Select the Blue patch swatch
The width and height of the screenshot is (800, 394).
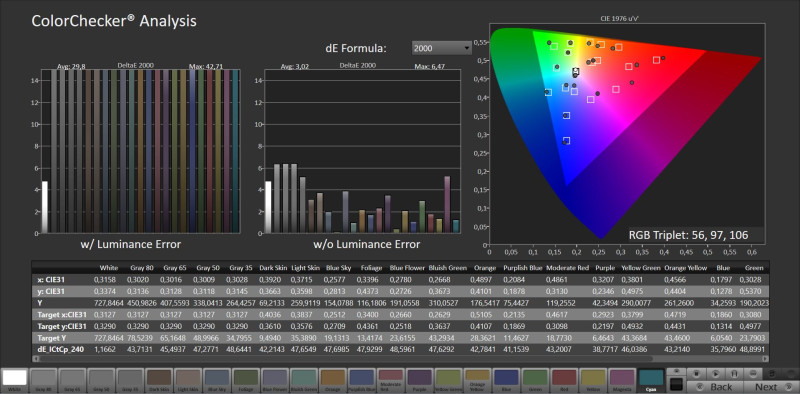507,380
